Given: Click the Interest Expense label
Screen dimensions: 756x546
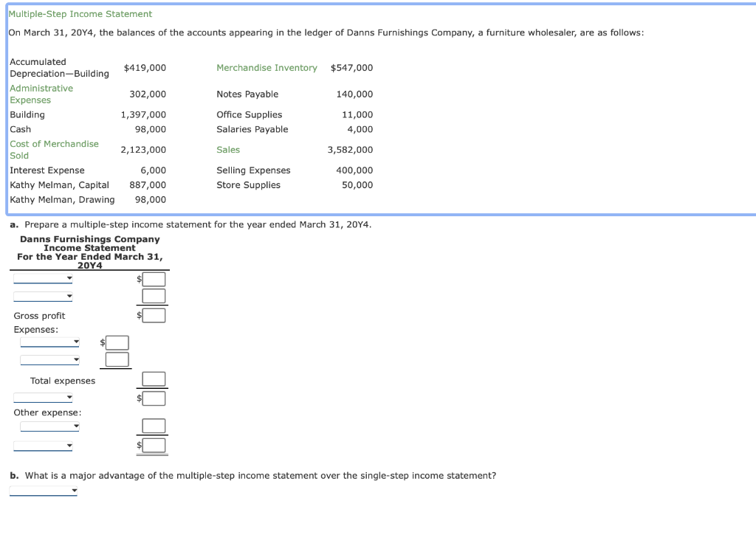Looking at the screenshot, I should click(x=47, y=170).
